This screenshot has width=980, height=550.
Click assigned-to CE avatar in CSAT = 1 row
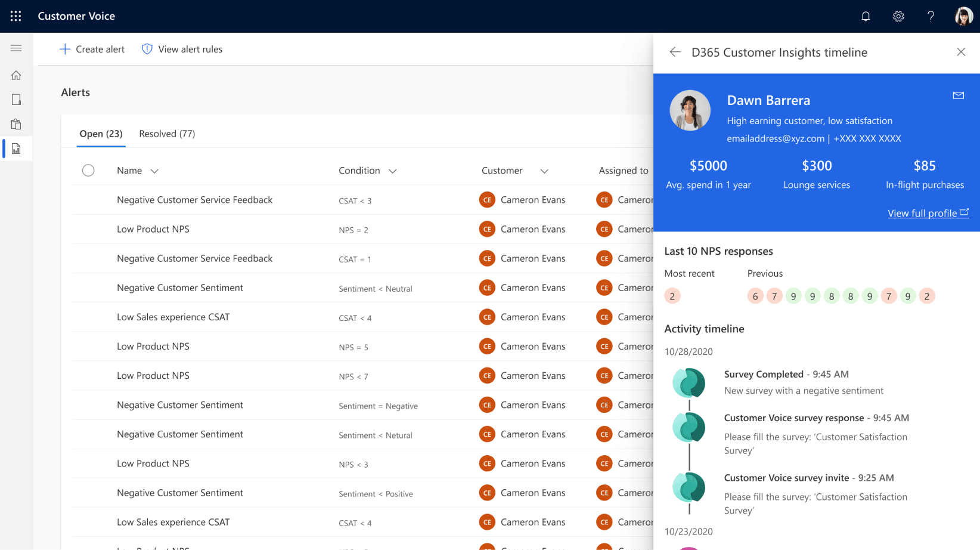click(604, 258)
